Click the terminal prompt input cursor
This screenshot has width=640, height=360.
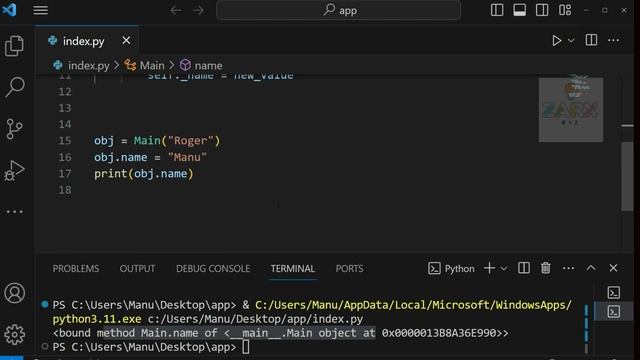[x=245, y=347]
